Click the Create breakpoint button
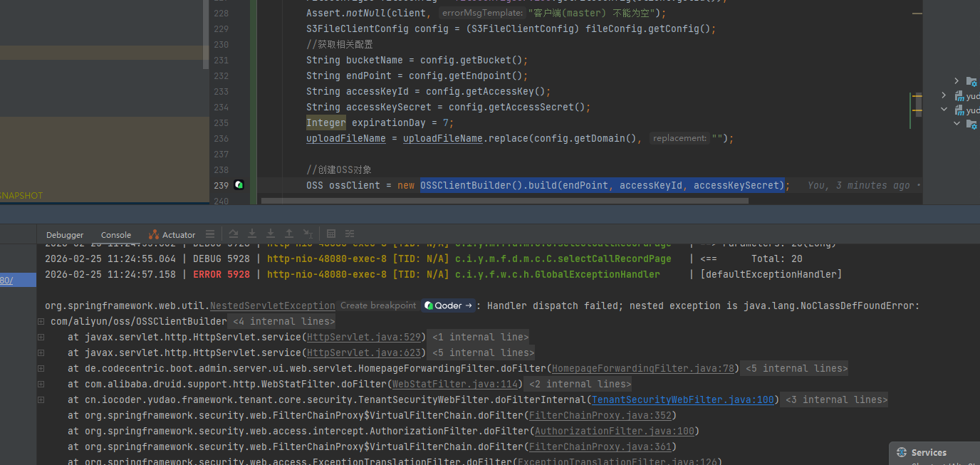The height and width of the screenshot is (465, 980). pos(378,305)
